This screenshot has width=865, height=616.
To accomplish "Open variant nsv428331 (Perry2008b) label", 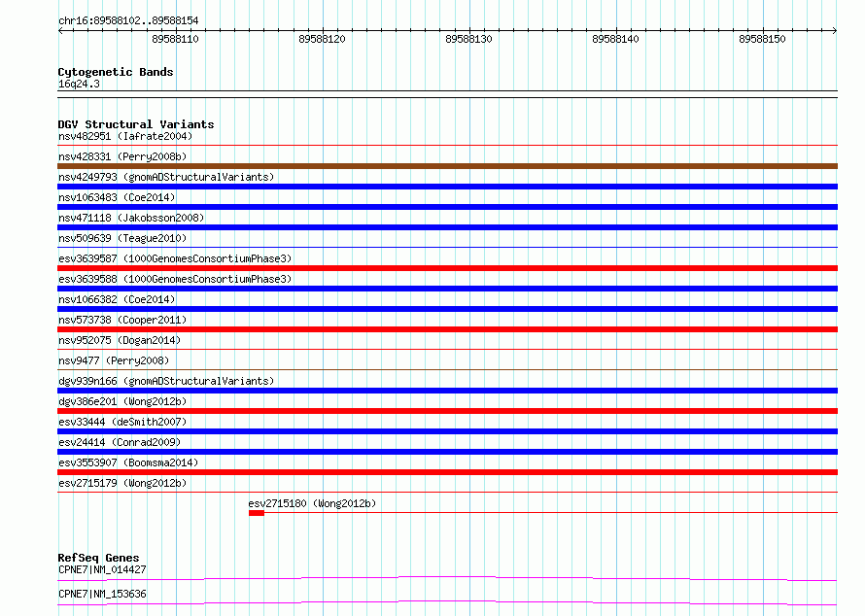I will click(122, 156).
